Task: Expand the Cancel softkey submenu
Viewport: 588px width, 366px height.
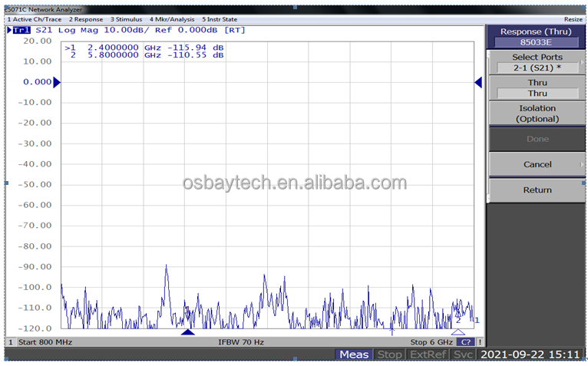Action: 537,164
